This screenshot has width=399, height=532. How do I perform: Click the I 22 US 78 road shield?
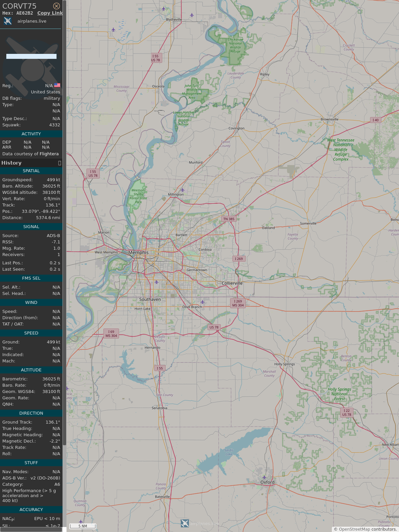(347, 413)
